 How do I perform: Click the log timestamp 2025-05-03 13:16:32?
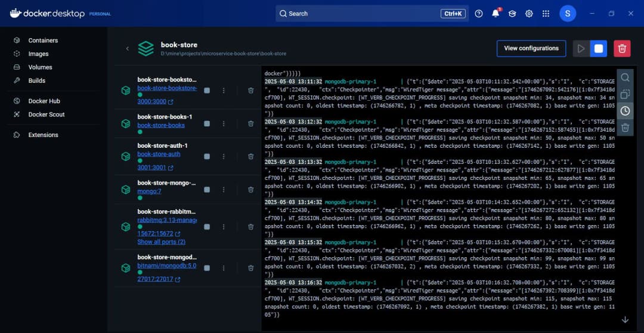[293, 282]
